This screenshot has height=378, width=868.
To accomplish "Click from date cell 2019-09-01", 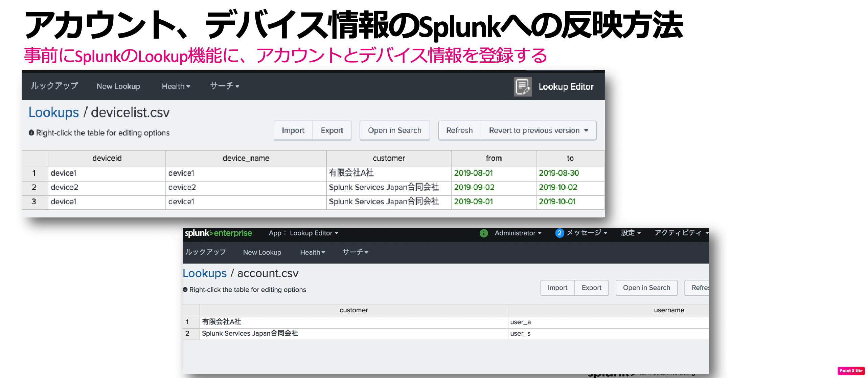I will (494, 202).
